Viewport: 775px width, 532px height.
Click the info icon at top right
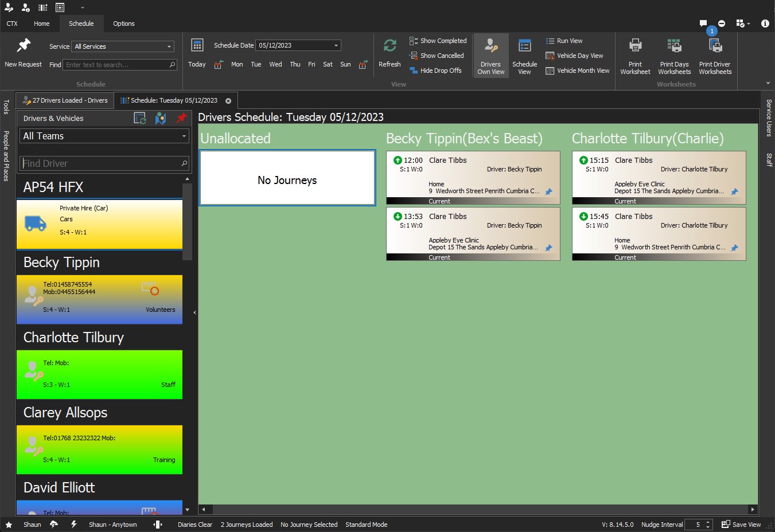(x=765, y=24)
